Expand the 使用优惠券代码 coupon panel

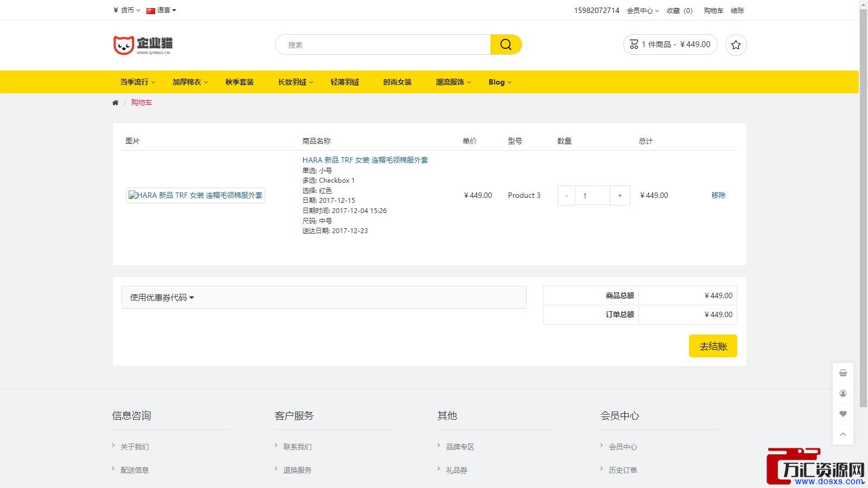[162, 298]
